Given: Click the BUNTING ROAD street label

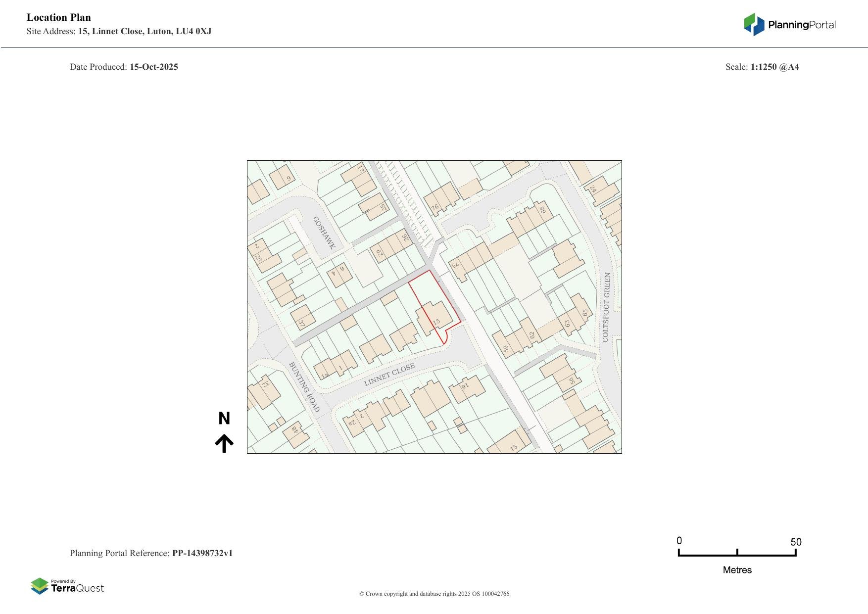Looking at the screenshot, I should tap(302, 385).
